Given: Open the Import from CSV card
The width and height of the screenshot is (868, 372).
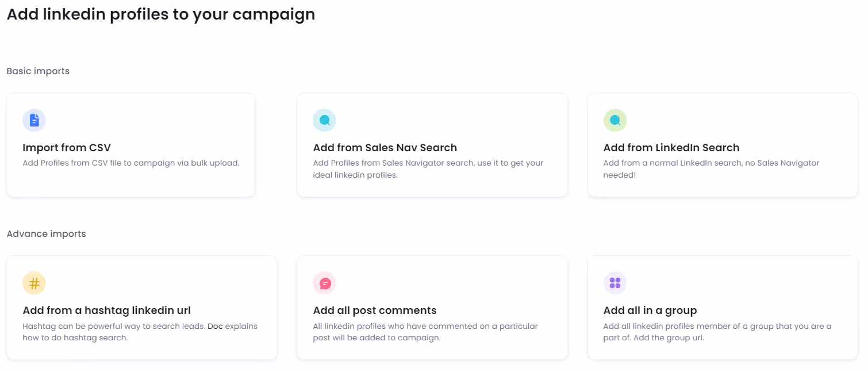Looking at the screenshot, I should tap(130, 145).
